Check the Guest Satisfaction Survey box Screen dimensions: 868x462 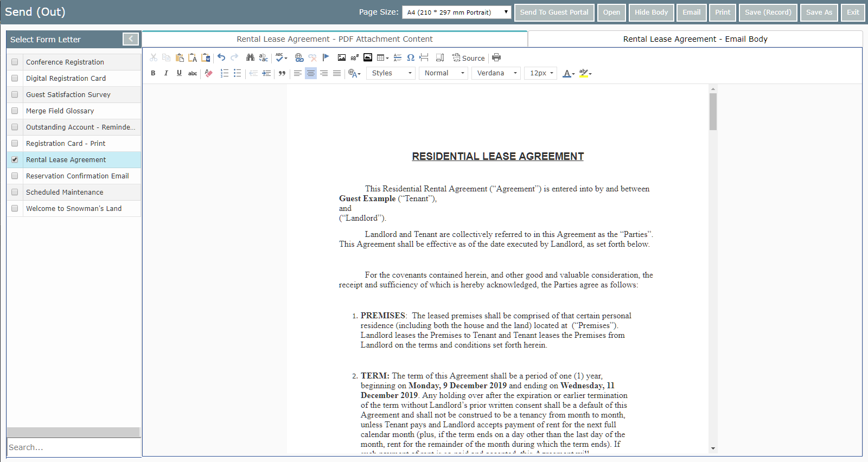coord(15,94)
